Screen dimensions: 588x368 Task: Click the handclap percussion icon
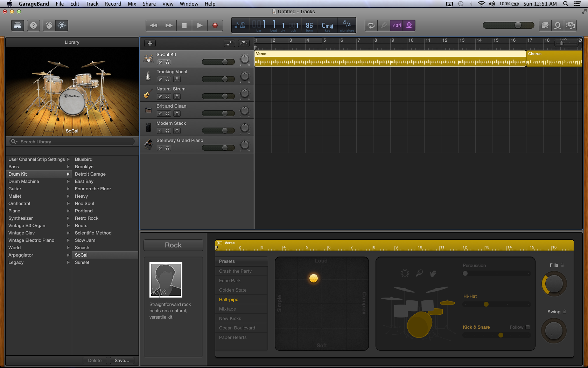click(x=433, y=273)
